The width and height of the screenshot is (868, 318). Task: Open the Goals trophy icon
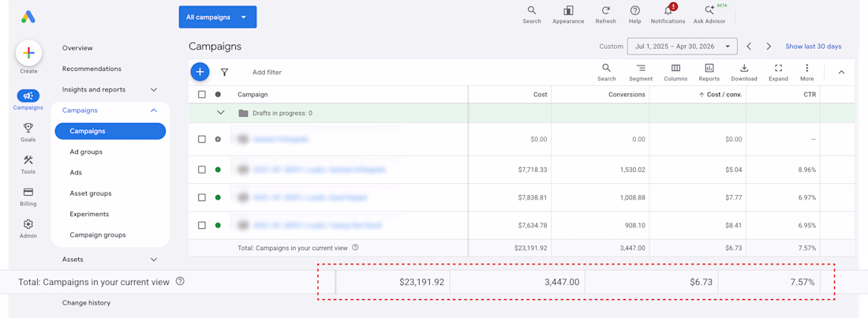(28, 129)
